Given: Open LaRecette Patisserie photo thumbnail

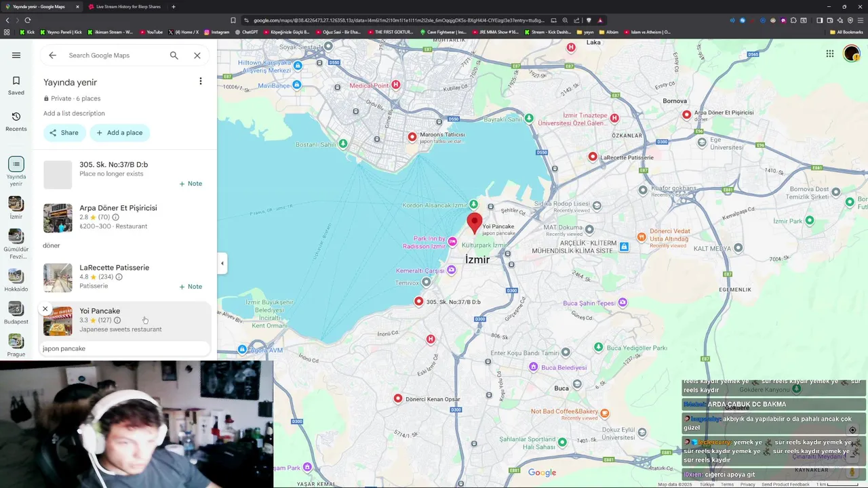Looking at the screenshot, I should (58, 278).
